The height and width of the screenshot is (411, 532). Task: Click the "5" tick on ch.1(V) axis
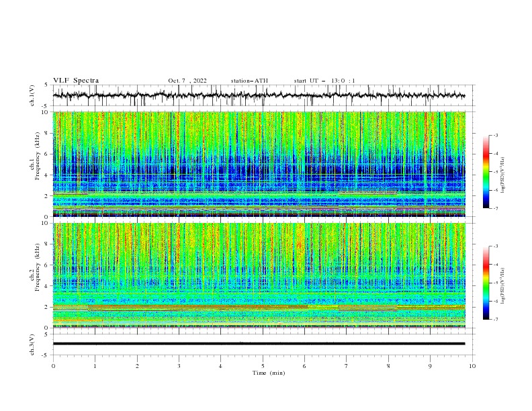47,85
